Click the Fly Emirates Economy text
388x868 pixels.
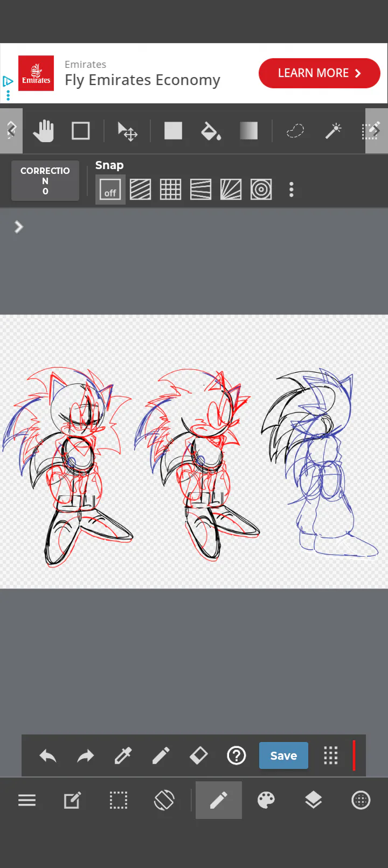(x=142, y=80)
